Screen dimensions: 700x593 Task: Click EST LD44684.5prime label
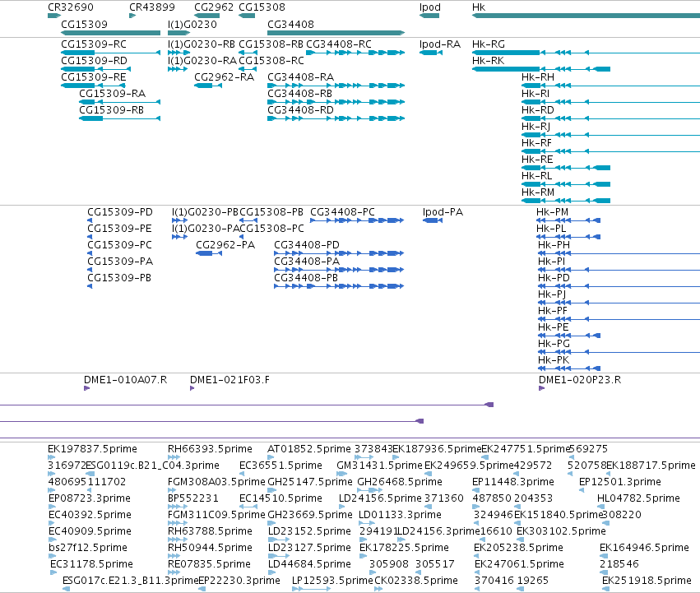pyautogui.click(x=309, y=564)
